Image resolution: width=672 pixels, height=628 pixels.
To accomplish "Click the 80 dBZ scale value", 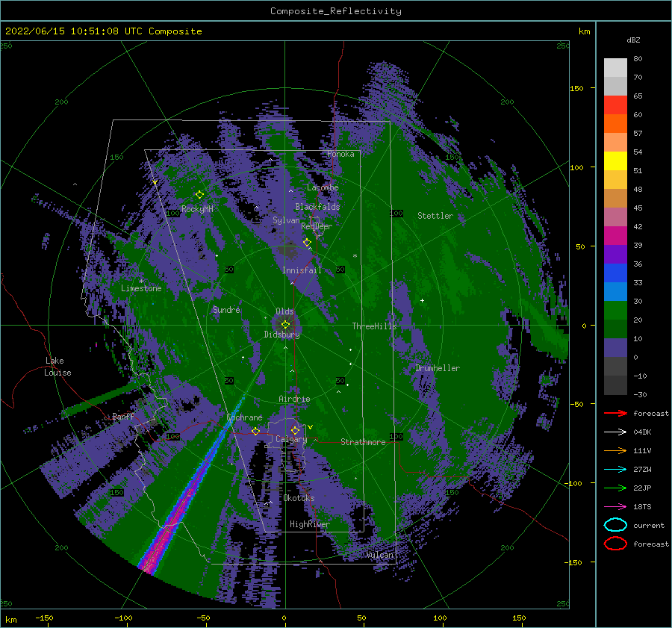I will 638,59.
